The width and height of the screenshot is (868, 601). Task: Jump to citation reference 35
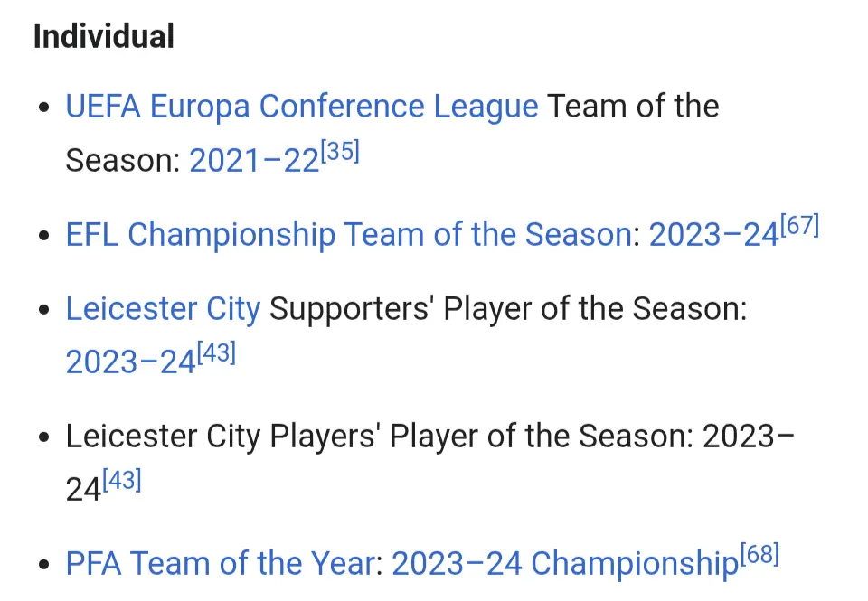[x=340, y=153]
